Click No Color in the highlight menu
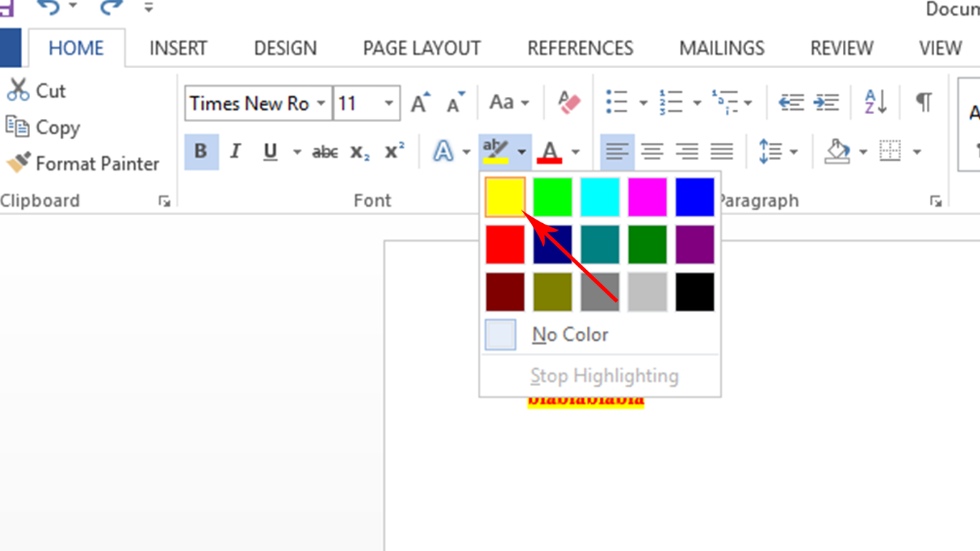Viewport: 980px width, 551px height. click(570, 334)
